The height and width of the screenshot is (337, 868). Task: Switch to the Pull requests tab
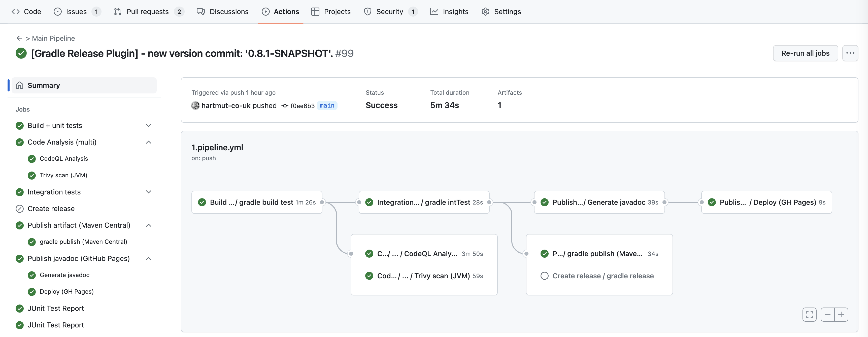point(147,11)
